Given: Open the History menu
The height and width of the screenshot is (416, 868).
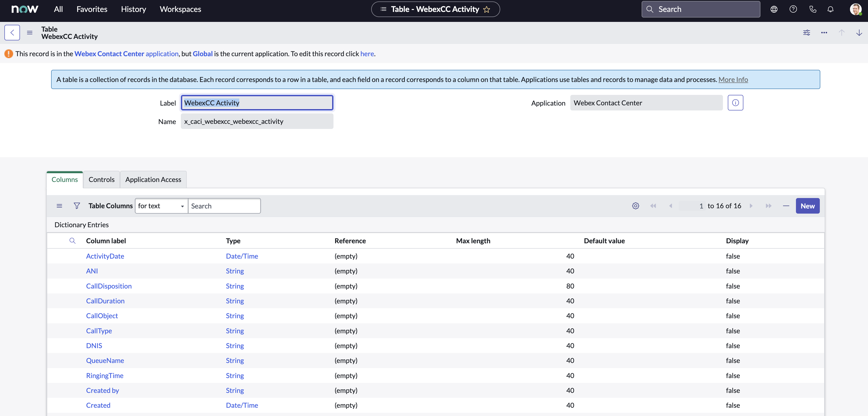Looking at the screenshot, I should 133,9.
